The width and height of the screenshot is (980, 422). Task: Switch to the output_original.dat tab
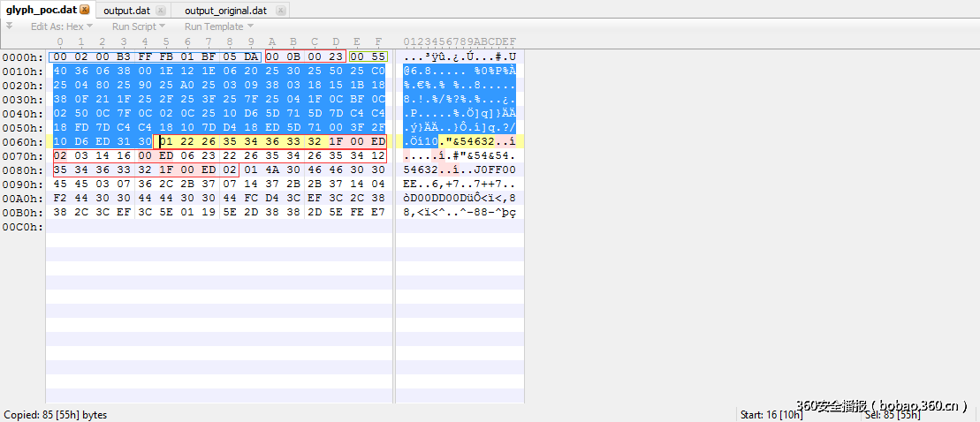[225, 11]
